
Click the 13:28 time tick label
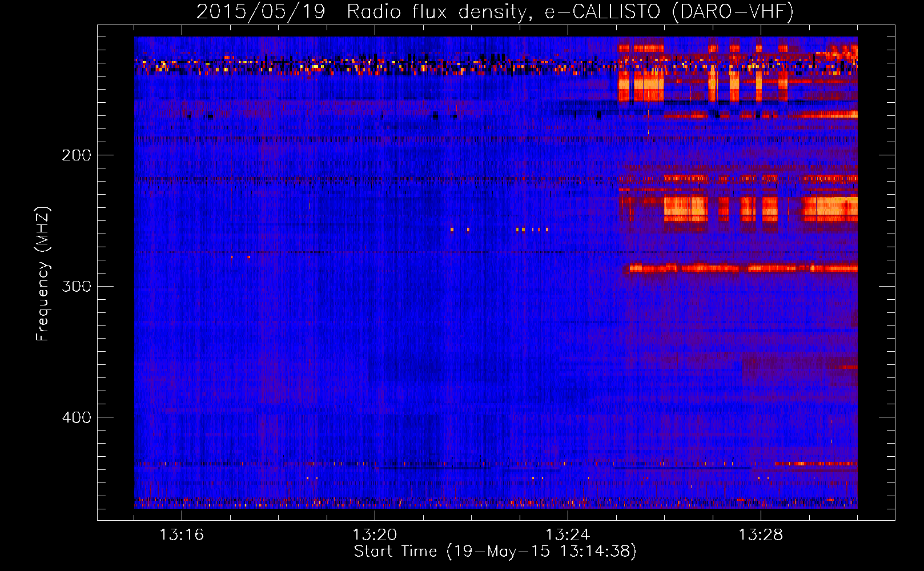761,535
